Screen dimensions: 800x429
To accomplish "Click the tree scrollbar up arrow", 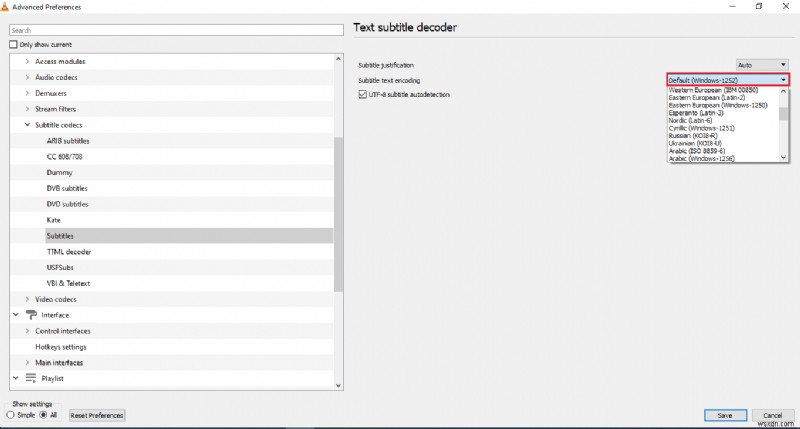I will pyautogui.click(x=338, y=59).
